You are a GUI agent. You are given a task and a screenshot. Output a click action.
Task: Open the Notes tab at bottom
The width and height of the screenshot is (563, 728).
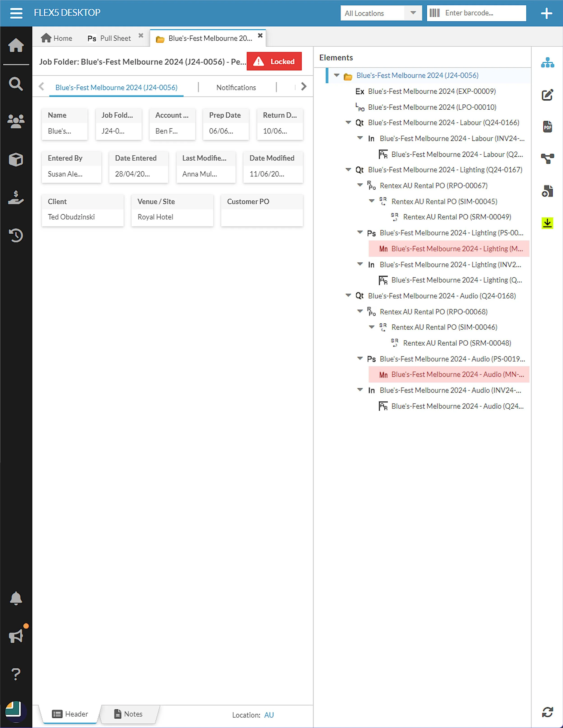(128, 714)
